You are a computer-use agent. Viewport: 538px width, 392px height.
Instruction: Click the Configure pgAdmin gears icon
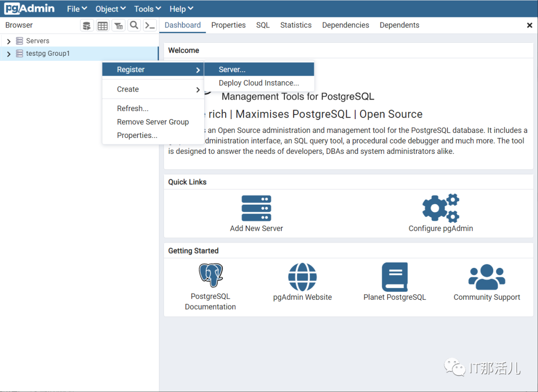click(x=441, y=208)
